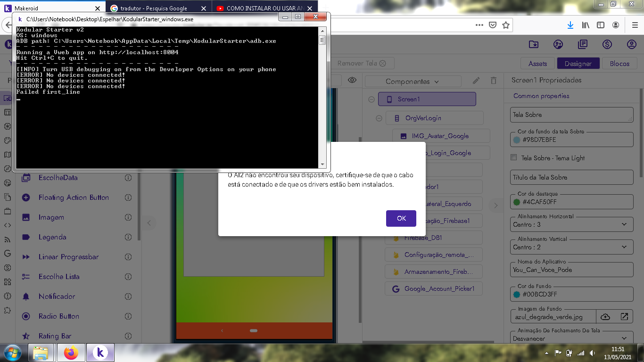Click info icon next to Notificador
Screen dimensions: 644x362
128,296
